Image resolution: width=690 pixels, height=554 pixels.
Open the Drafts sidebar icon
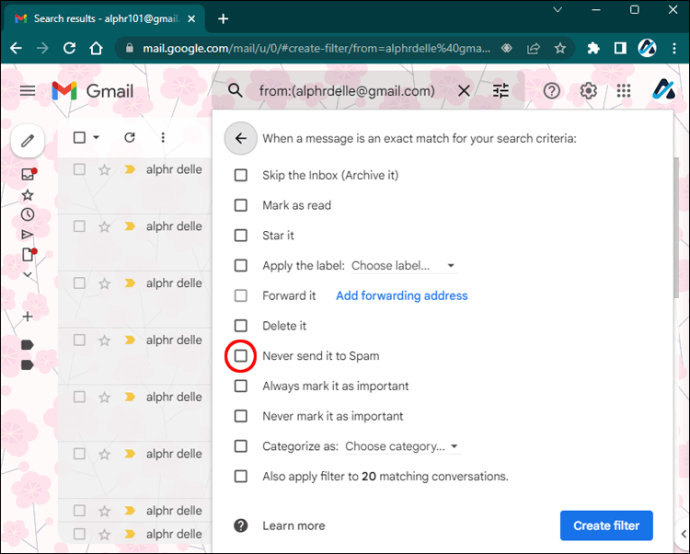pos(28,254)
